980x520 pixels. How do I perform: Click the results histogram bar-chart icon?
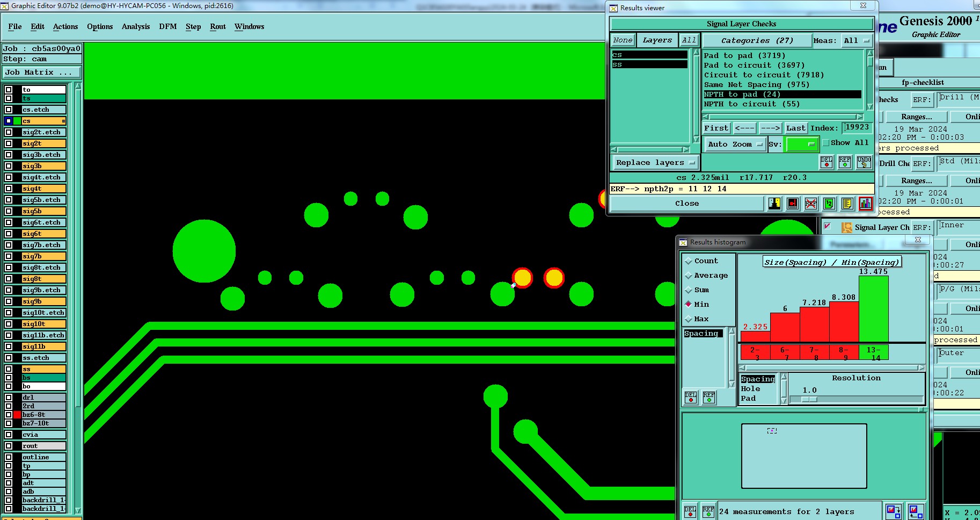click(866, 204)
